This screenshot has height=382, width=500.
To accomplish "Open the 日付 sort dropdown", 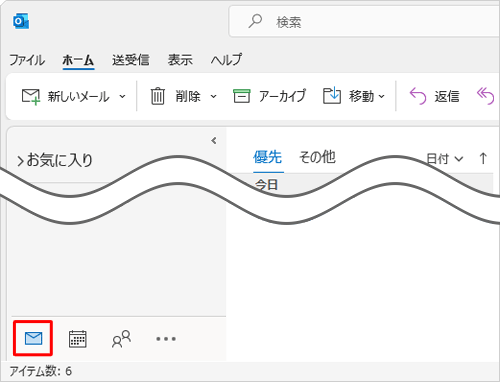I will (x=445, y=159).
